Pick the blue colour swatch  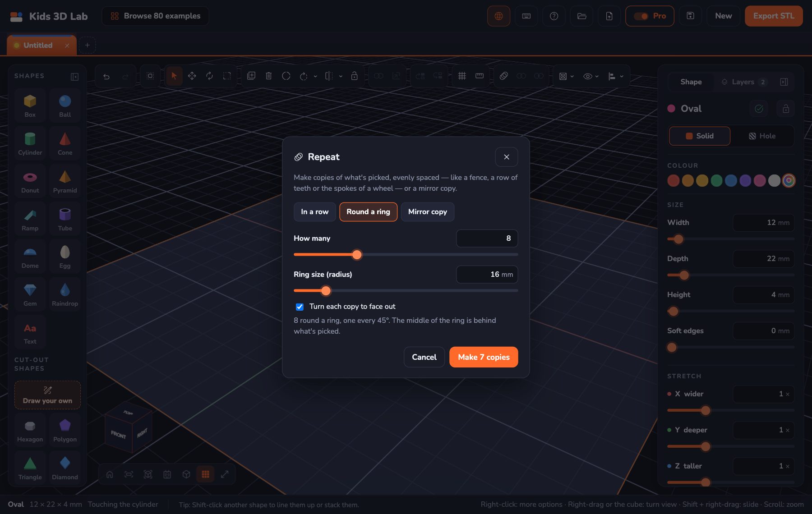coord(731,181)
